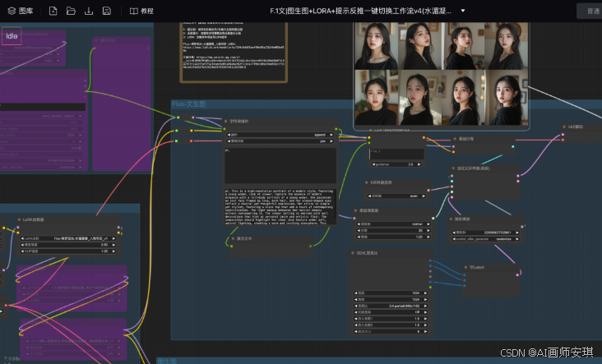602x364 pixels.
Task: Click the cyan output port on 基础引导
Action: click(513, 146)
